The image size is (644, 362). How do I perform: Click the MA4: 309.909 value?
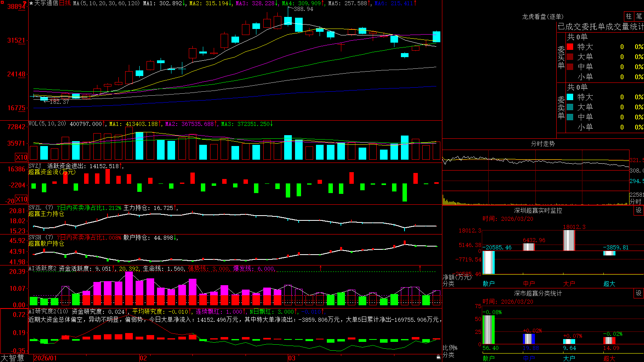[303, 3]
